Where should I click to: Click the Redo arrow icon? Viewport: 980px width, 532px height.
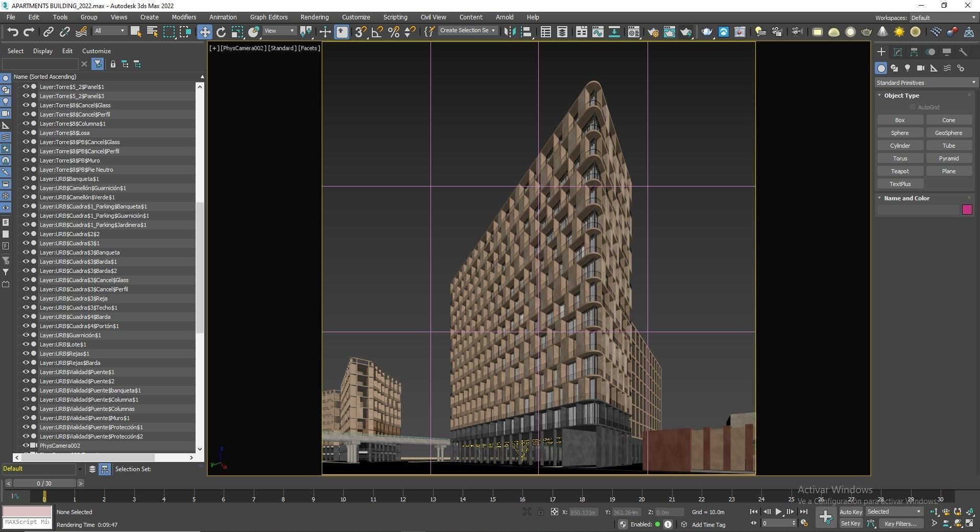pos(29,32)
